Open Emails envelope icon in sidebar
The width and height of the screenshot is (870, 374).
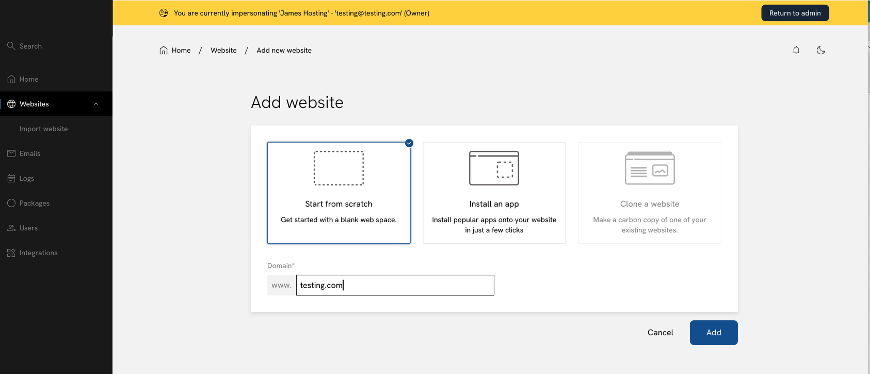point(11,154)
